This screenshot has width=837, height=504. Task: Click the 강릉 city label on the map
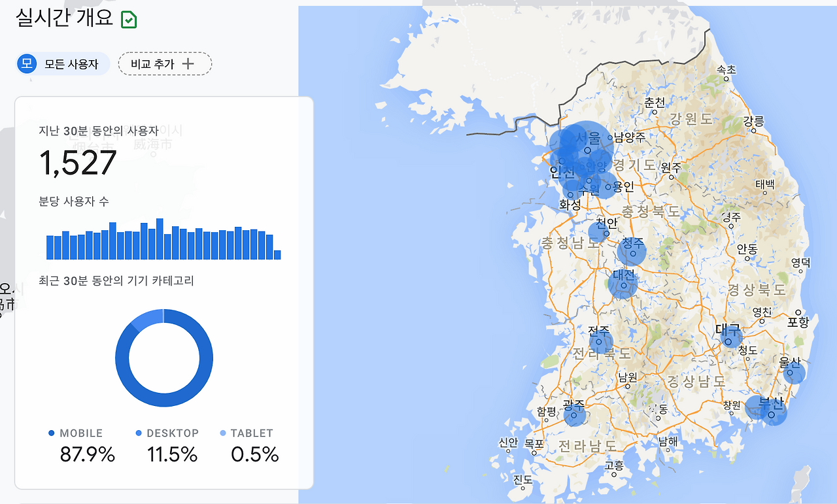point(753,122)
